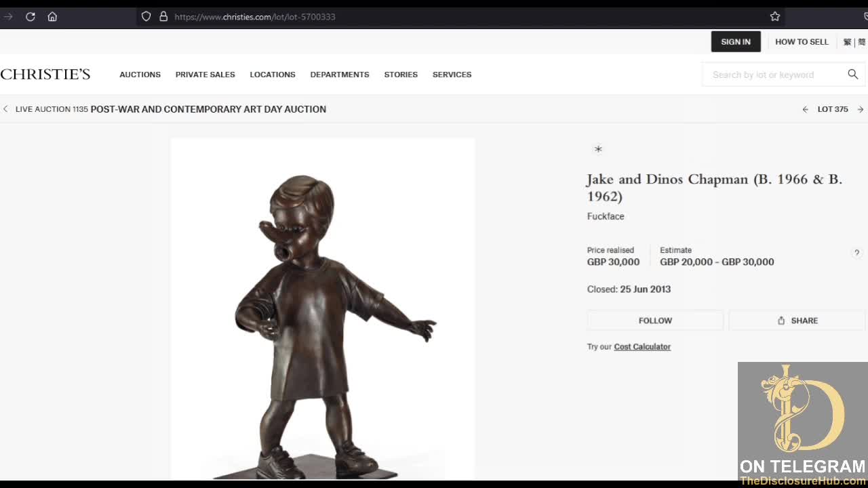
Task: Open the Departments menu
Action: [x=340, y=75]
